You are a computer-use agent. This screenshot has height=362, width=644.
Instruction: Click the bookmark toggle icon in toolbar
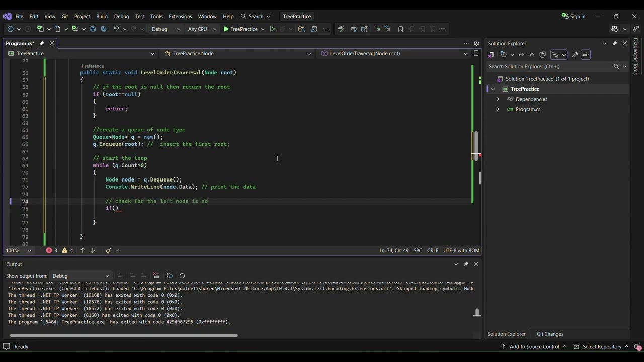[400, 29]
